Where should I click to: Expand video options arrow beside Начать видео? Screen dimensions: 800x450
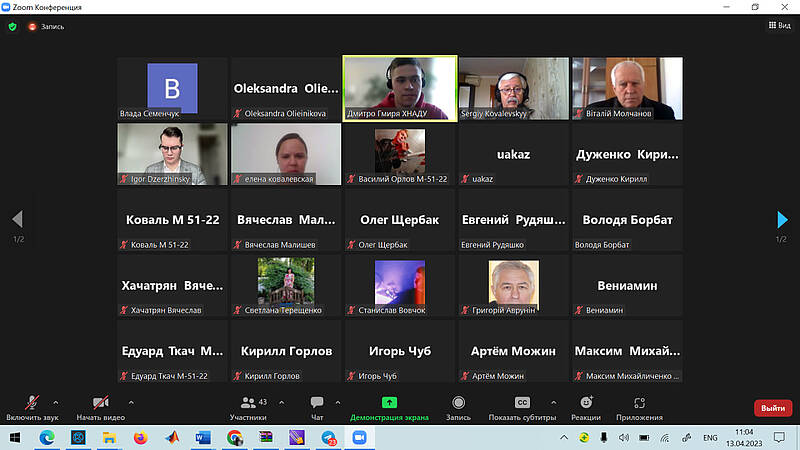click(x=131, y=401)
